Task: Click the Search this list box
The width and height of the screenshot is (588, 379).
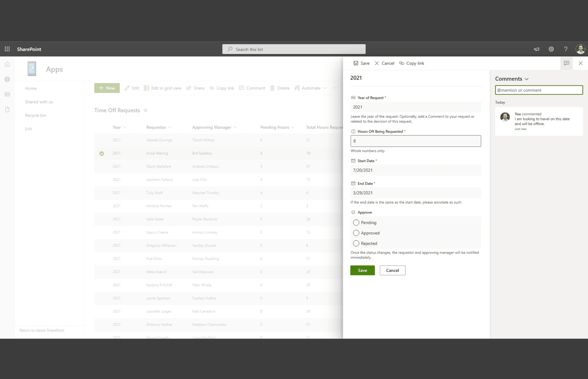Action: point(294,49)
